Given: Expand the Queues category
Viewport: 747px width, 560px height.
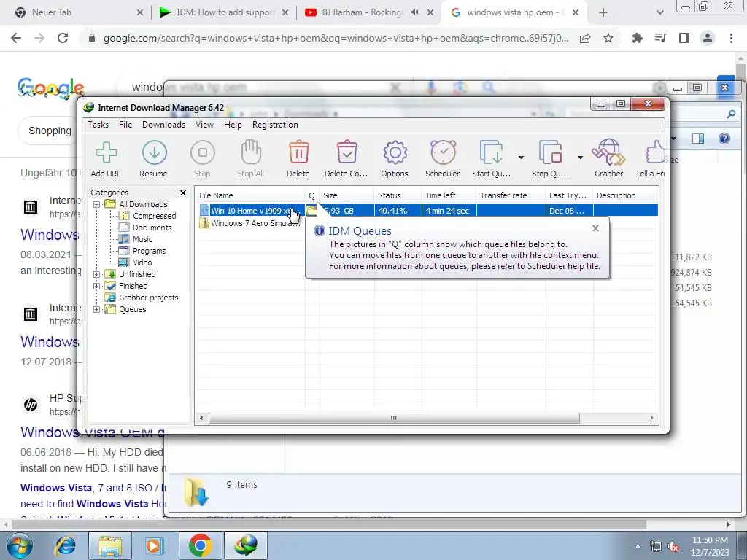Looking at the screenshot, I should [97, 309].
